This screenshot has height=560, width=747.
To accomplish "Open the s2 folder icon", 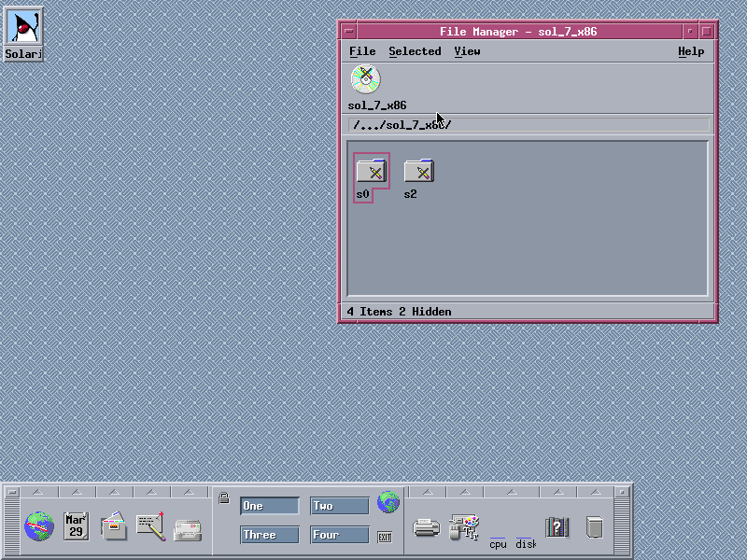I will [x=418, y=171].
